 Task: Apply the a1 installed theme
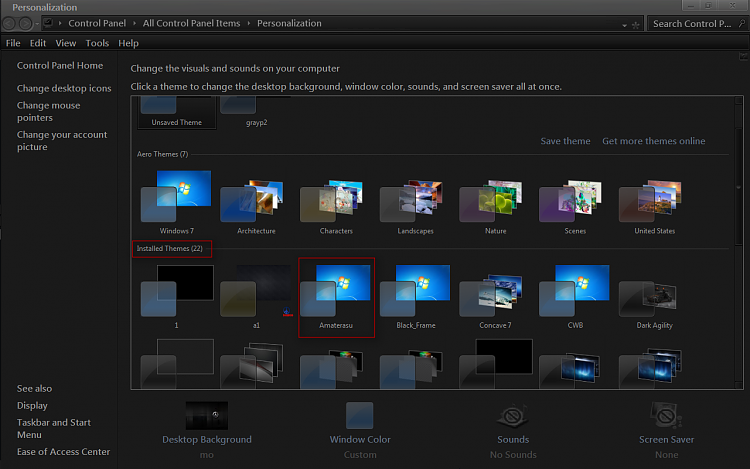tap(256, 297)
